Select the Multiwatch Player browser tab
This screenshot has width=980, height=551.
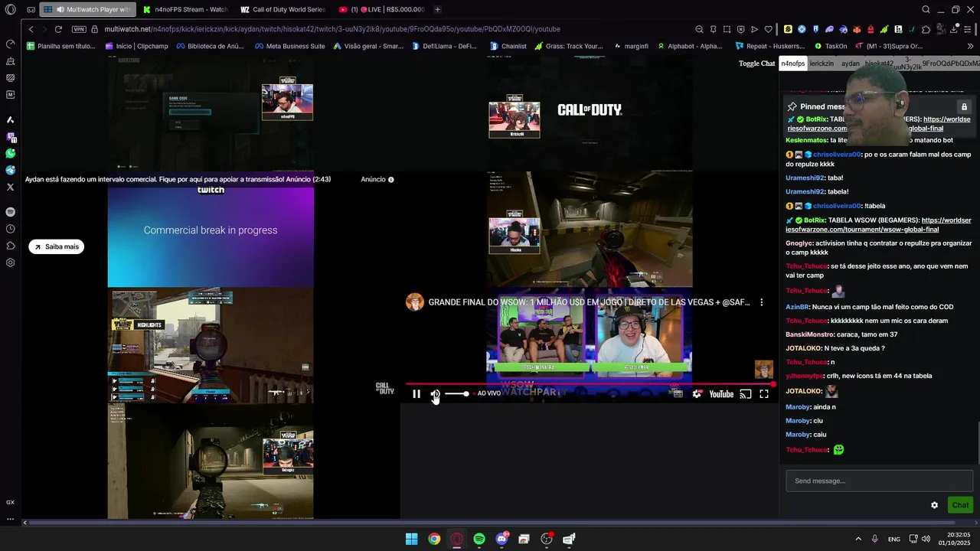point(88,9)
